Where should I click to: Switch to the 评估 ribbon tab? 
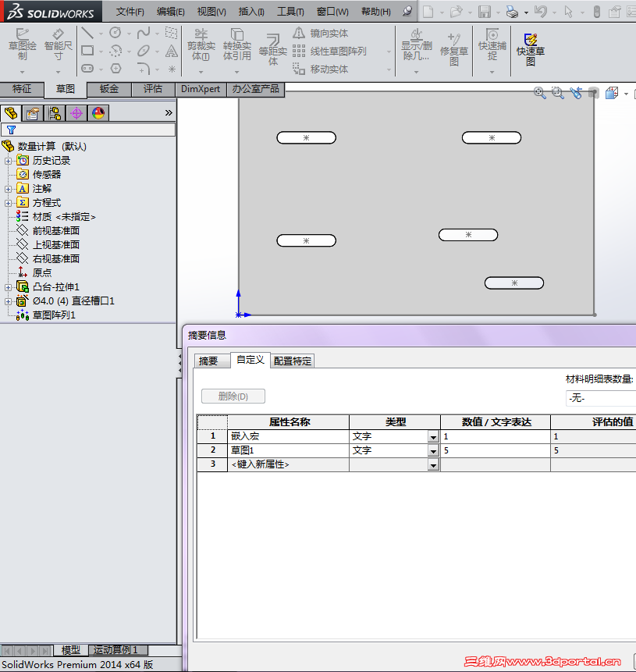(153, 89)
